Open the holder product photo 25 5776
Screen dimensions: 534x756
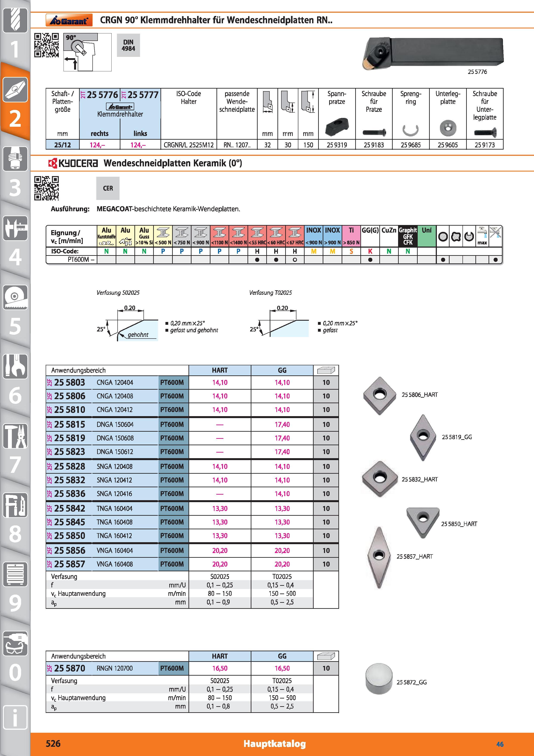click(433, 53)
